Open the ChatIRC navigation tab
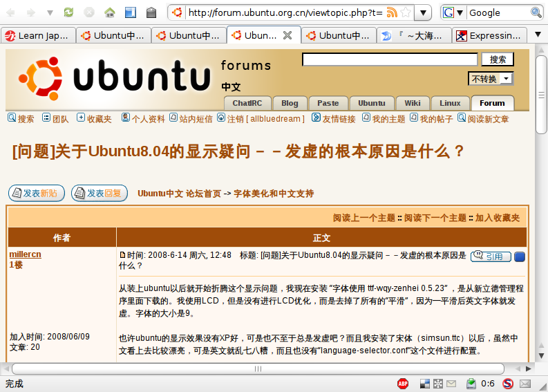The image size is (548, 392). 247,103
